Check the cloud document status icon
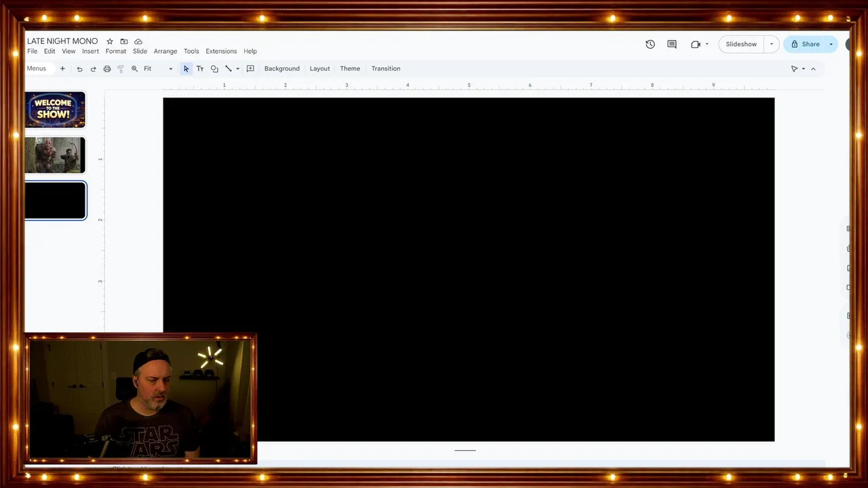 138,41
